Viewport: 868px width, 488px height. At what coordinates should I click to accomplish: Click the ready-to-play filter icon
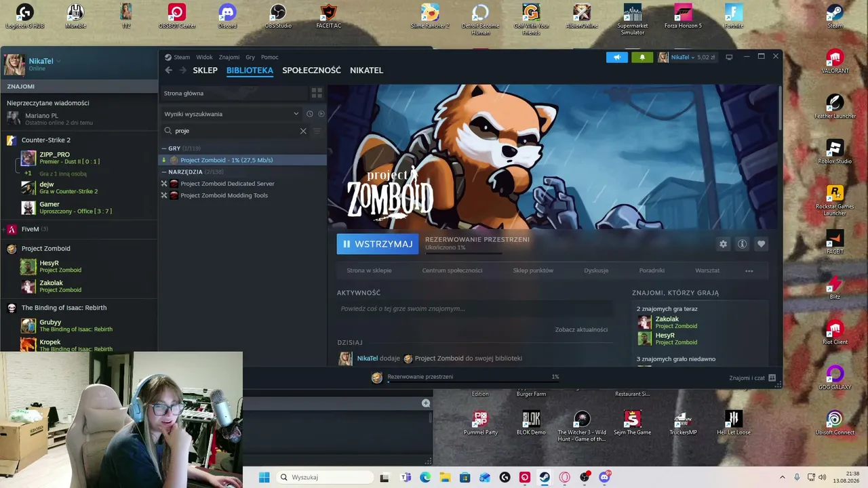coord(321,114)
